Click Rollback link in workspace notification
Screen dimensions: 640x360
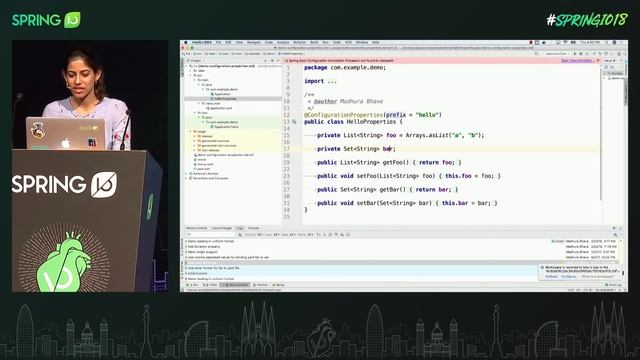pyautogui.click(x=551, y=276)
